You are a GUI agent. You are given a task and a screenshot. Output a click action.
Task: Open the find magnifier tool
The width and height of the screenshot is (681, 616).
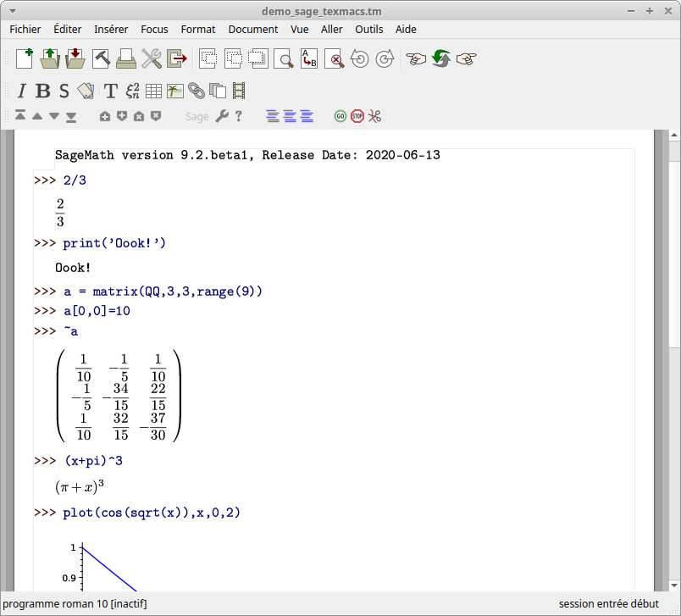tap(284, 59)
